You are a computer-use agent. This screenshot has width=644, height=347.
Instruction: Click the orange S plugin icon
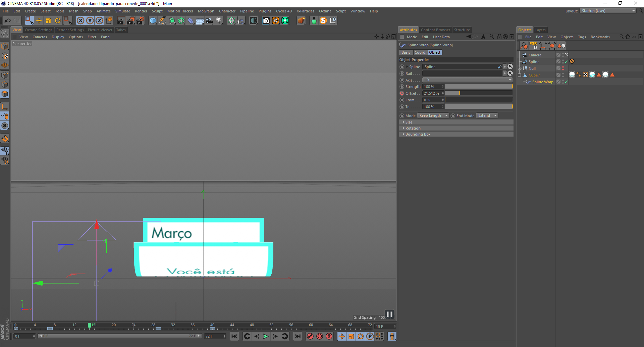pyautogui.click(x=323, y=21)
